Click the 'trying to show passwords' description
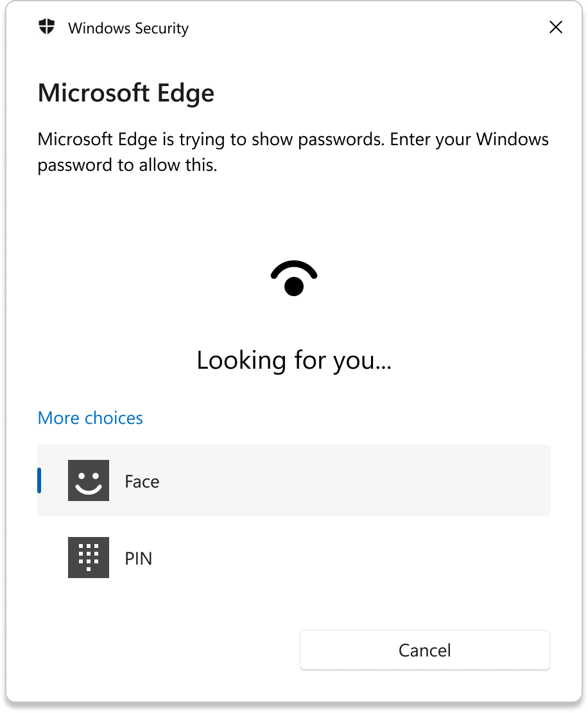Image resolution: width=588 pixels, height=713 pixels. click(x=293, y=152)
